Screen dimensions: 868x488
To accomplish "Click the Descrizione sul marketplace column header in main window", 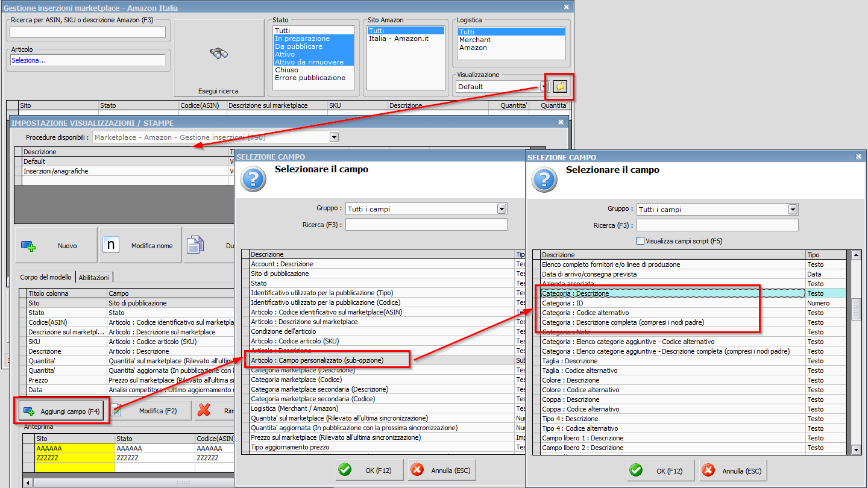I will click(277, 105).
